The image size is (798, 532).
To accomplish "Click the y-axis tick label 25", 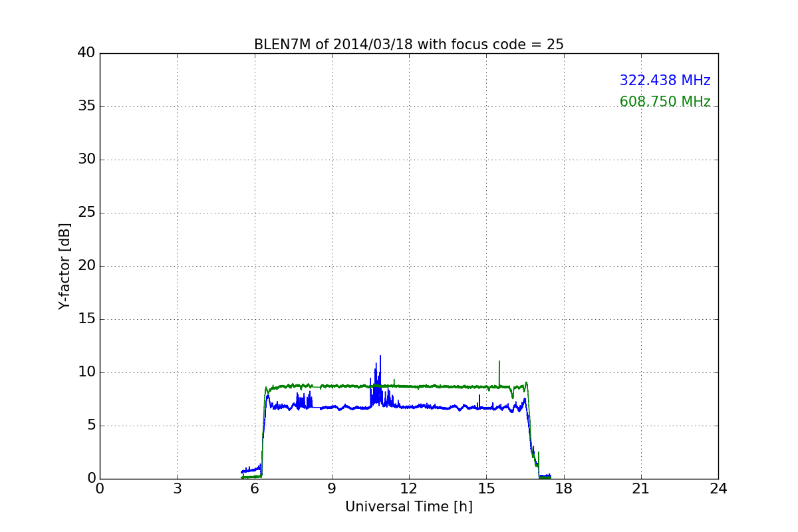I will coord(86,213).
